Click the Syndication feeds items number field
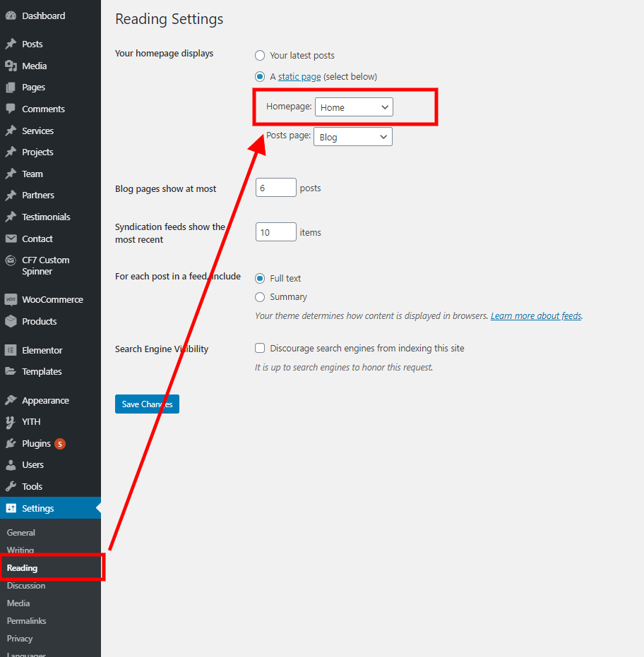Screen dimensions: 644x657 pos(275,232)
